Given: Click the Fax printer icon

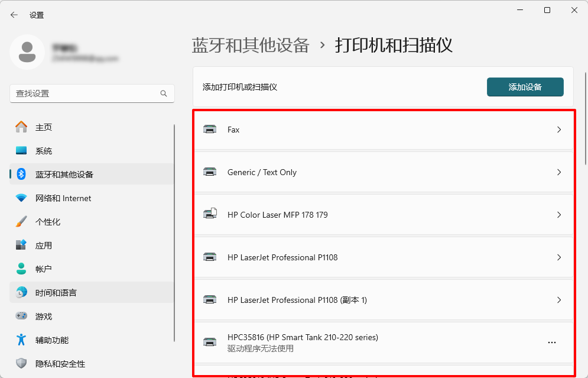Looking at the screenshot, I should point(210,130).
